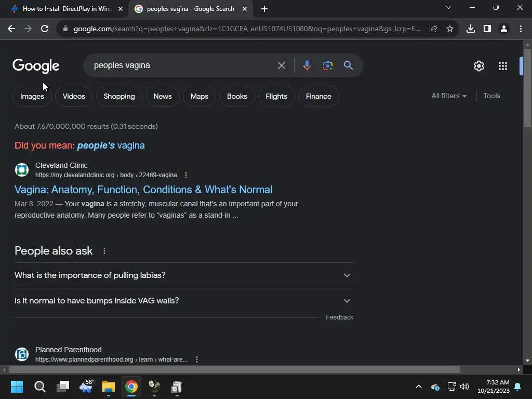The image size is (532, 399).
Task: Clear the search box with the X icon
Action: click(x=281, y=65)
